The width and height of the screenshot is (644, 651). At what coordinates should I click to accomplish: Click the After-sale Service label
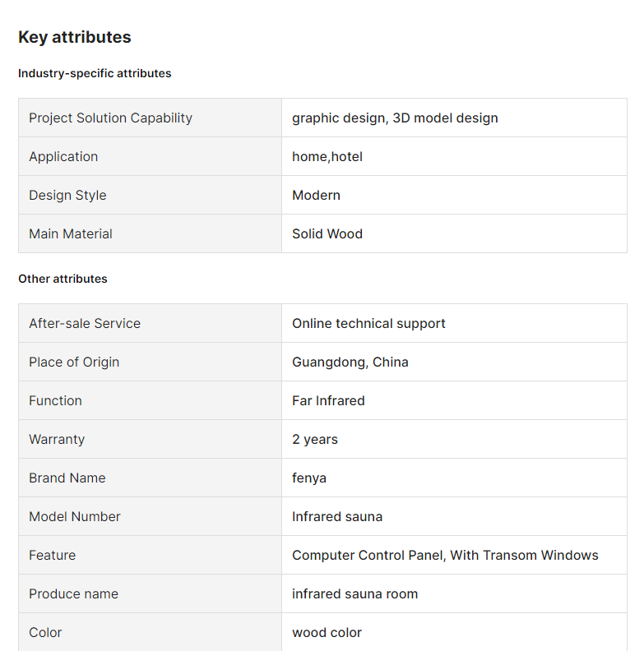pyautogui.click(x=85, y=323)
